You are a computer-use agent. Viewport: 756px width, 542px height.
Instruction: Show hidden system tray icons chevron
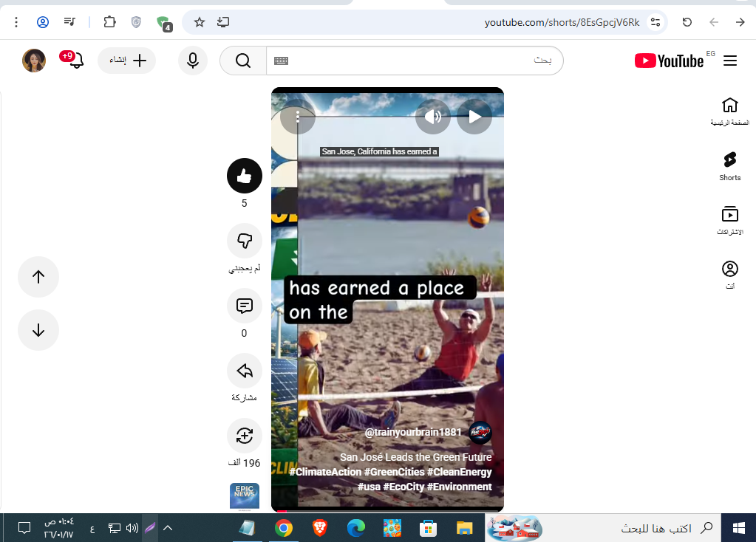coord(168,528)
